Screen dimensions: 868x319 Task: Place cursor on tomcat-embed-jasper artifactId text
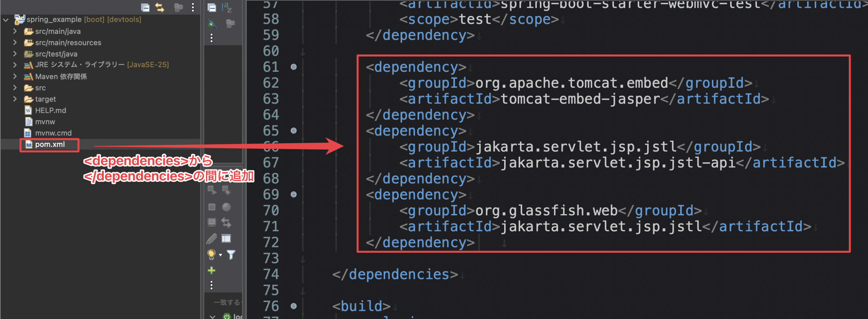coord(580,99)
